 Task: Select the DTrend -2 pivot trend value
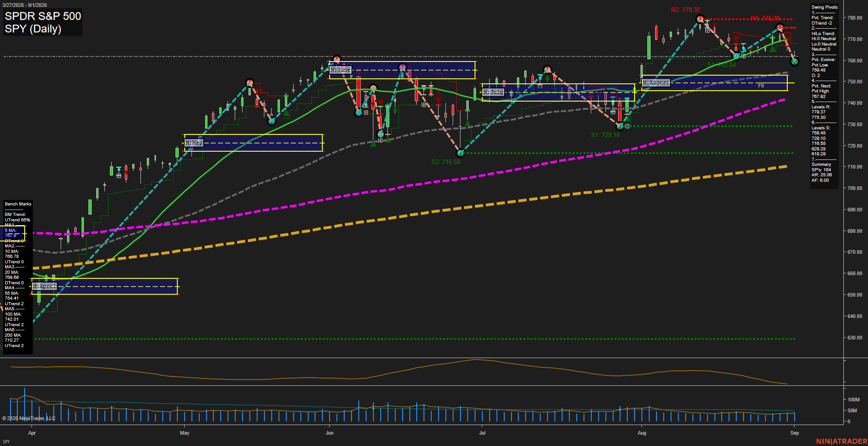[x=821, y=23]
